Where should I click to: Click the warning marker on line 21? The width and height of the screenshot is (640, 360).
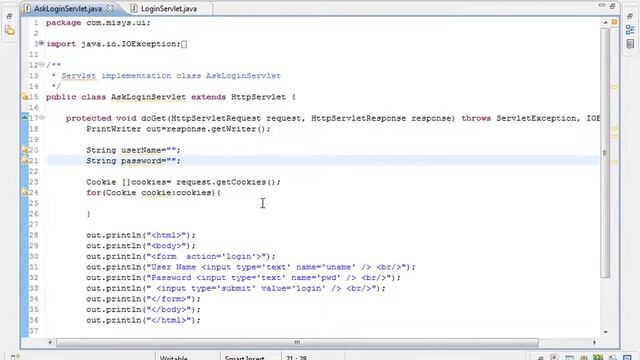tap(25, 161)
